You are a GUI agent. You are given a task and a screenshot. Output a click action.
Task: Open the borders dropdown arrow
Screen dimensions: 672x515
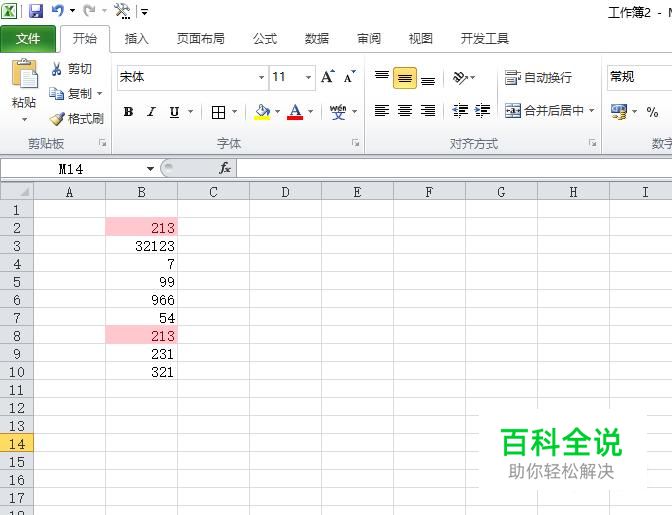(234, 112)
